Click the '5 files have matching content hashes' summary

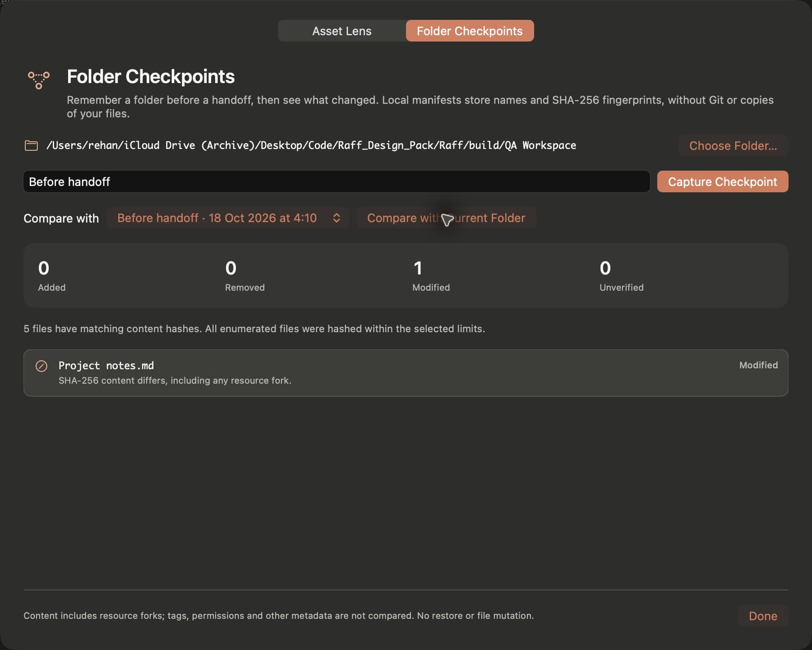pos(254,329)
